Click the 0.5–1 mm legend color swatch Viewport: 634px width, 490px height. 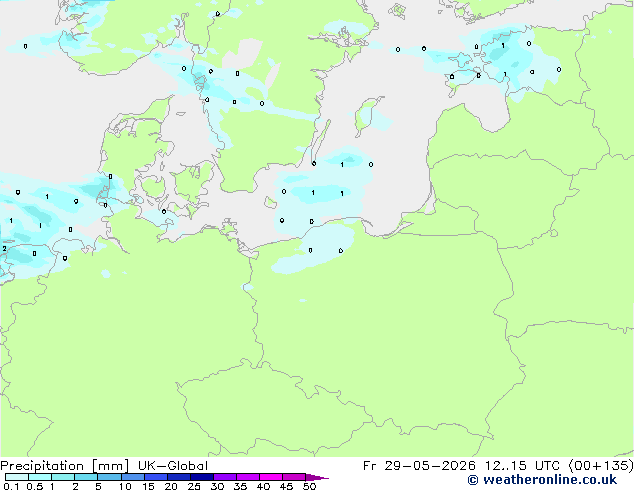pyautogui.click(x=40, y=477)
